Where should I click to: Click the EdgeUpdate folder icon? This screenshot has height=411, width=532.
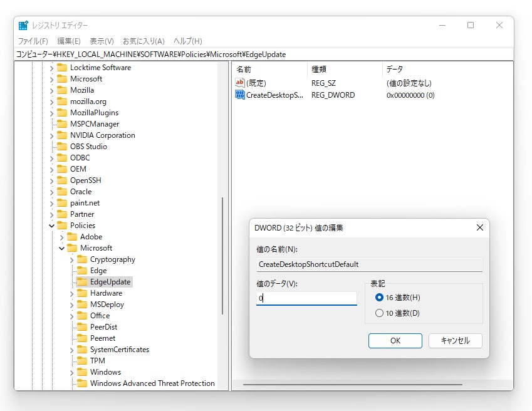(x=83, y=282)
